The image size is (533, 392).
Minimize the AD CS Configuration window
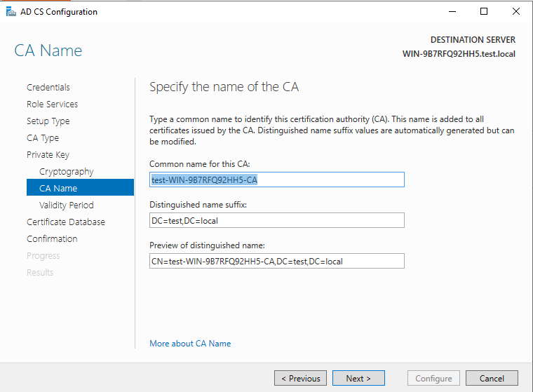tap(452, 12)
